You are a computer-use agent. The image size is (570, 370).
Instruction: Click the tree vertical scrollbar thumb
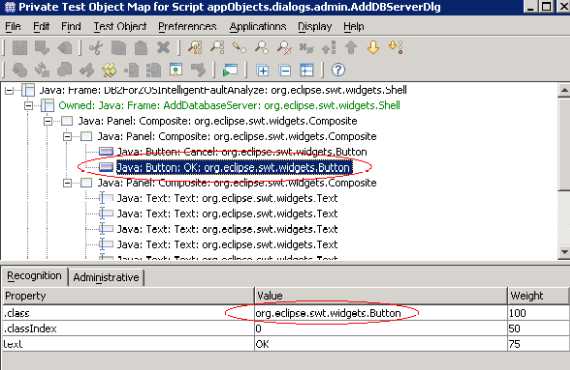click(564, 144)
